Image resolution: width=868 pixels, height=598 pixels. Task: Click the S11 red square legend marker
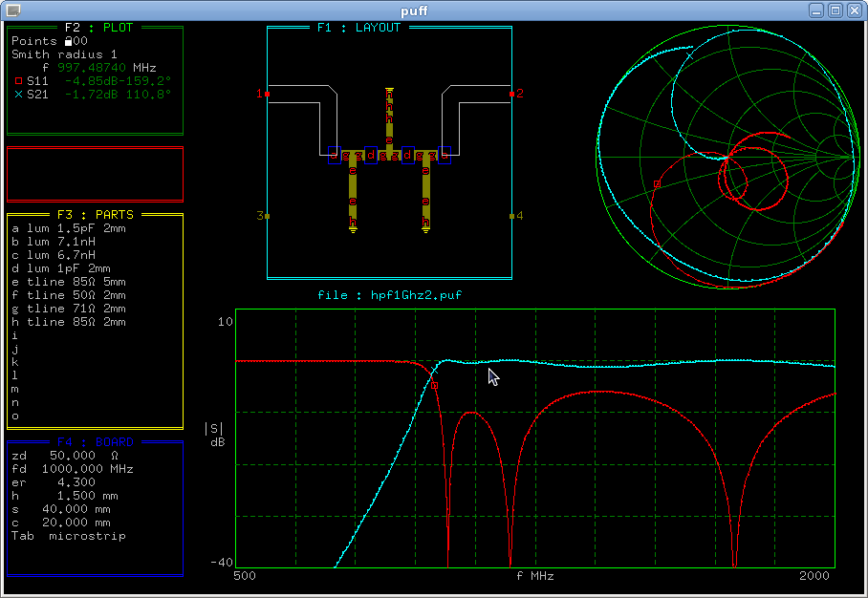tap(18, 81)
